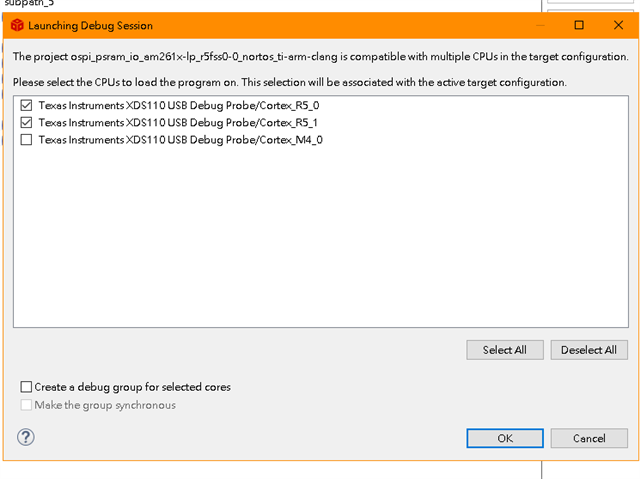Click the Cancel button
640x479 pixels.
tap(589, 438)
